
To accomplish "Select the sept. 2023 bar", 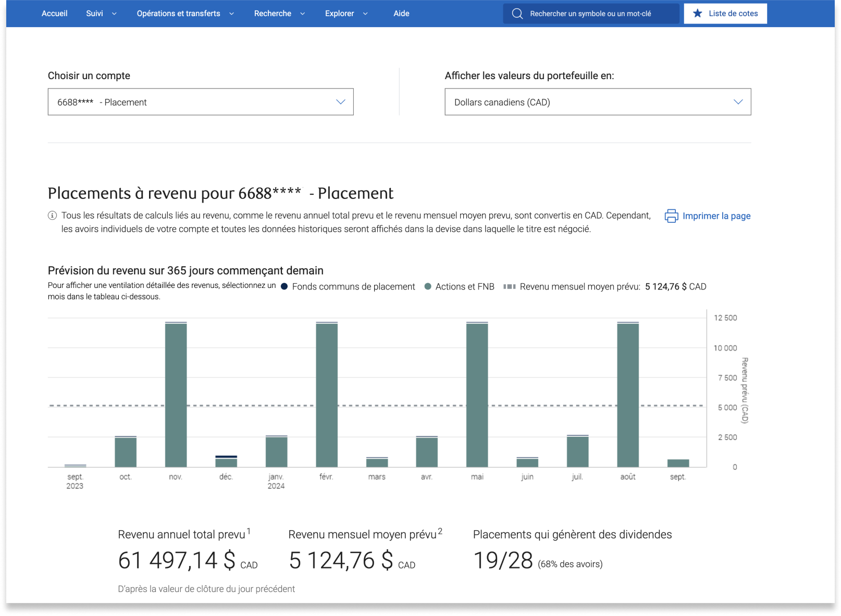I will coord(76,466).
